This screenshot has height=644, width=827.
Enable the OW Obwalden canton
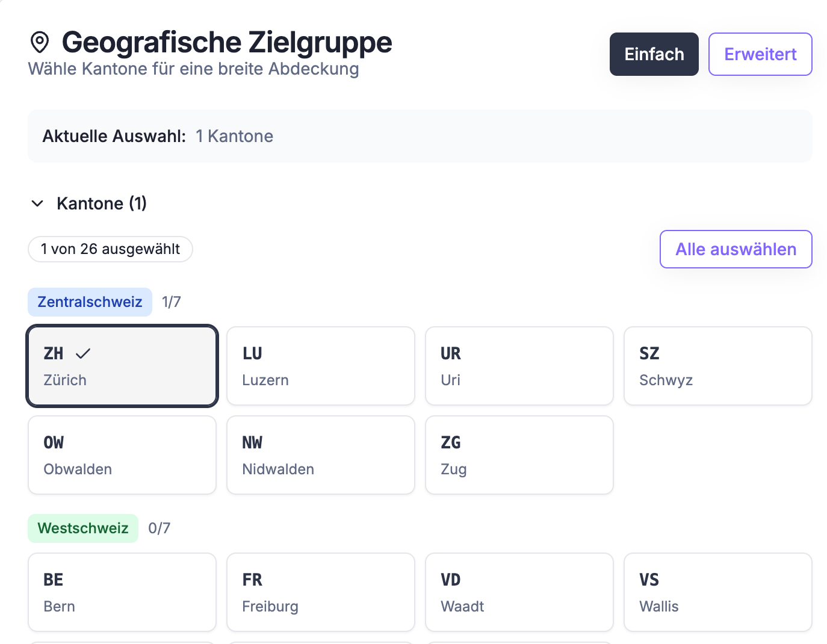[122, 455]
